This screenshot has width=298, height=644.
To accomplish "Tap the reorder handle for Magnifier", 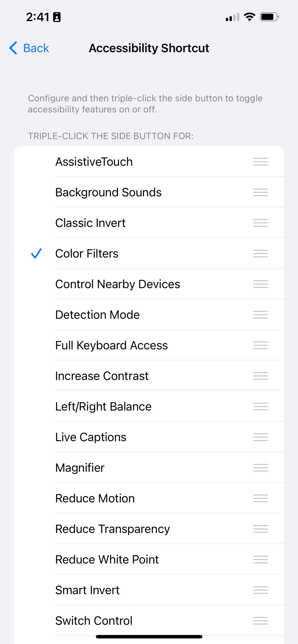I will pos(260,468).
